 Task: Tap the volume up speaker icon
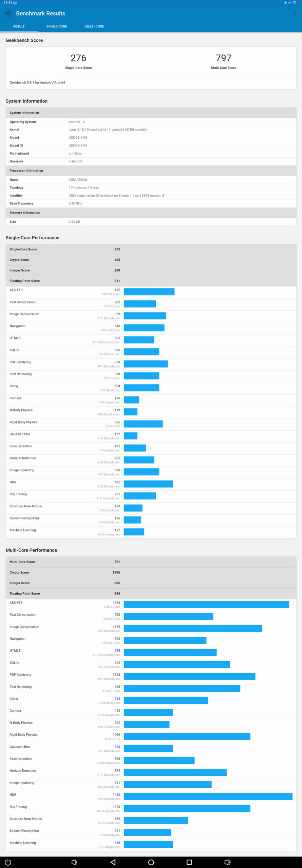coord(227,862)
